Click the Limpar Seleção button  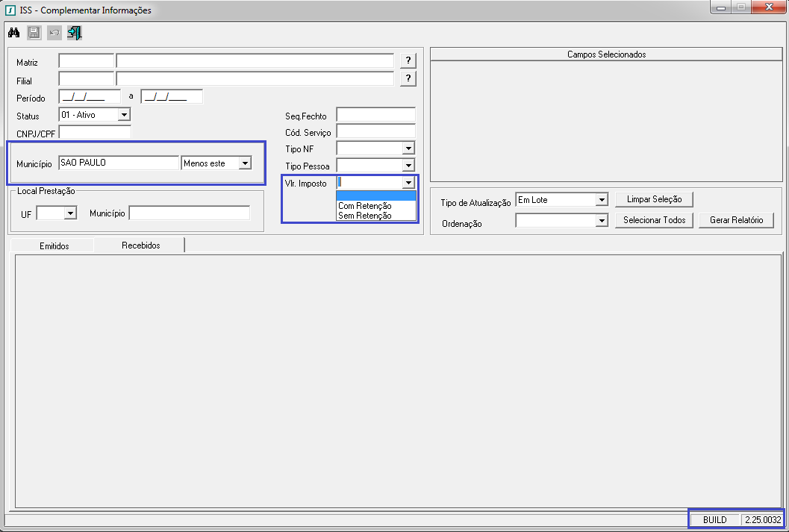[x=654, y=200]
